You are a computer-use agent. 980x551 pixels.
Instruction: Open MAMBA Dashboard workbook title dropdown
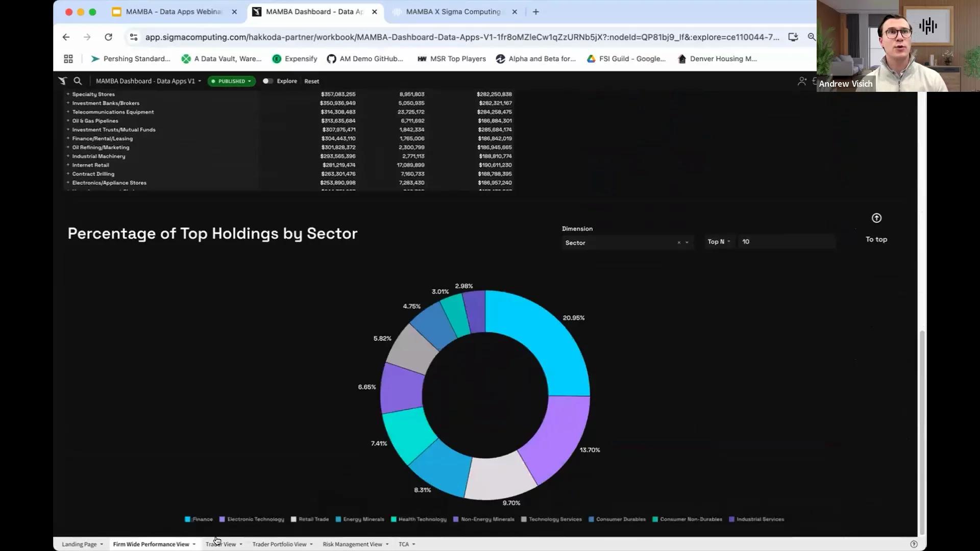pyautogui.click(x=149, y=81)
